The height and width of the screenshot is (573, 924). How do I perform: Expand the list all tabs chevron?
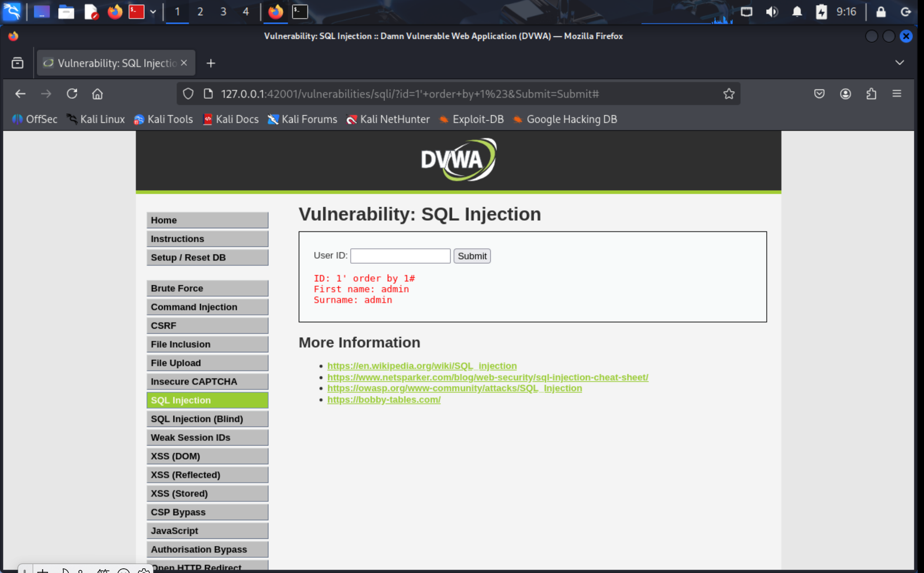(x=900, y=63)
